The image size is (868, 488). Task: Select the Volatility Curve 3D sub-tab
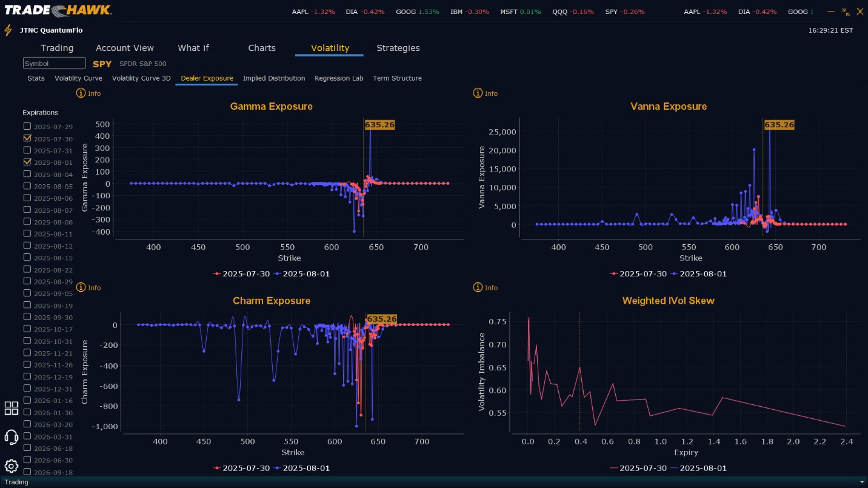click(141, 78)
